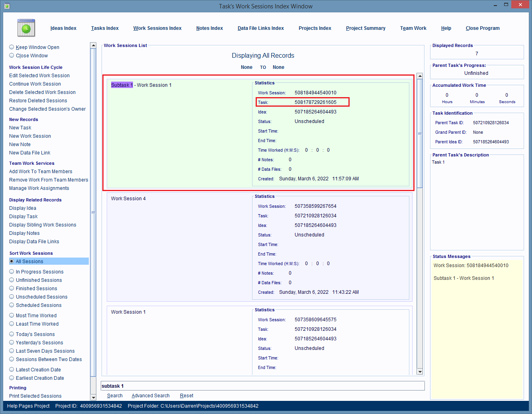The height and width of the screenshot is (414, 532).
Task: Click Manage Work Assignments link
Action: coord(39,188)
